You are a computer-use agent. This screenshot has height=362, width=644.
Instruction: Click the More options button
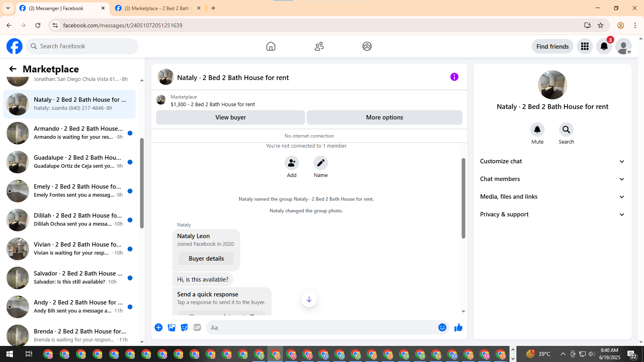[x=384, y=117]
